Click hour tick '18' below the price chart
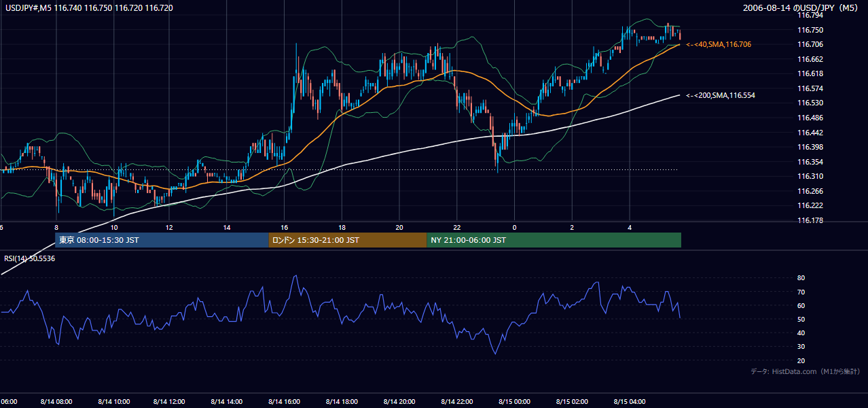 coord(342,227)
